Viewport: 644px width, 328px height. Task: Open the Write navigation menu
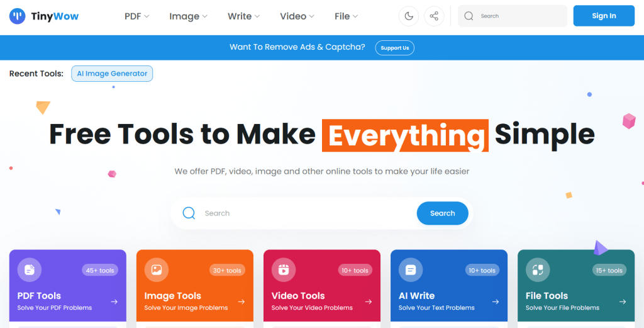[243, 16]
